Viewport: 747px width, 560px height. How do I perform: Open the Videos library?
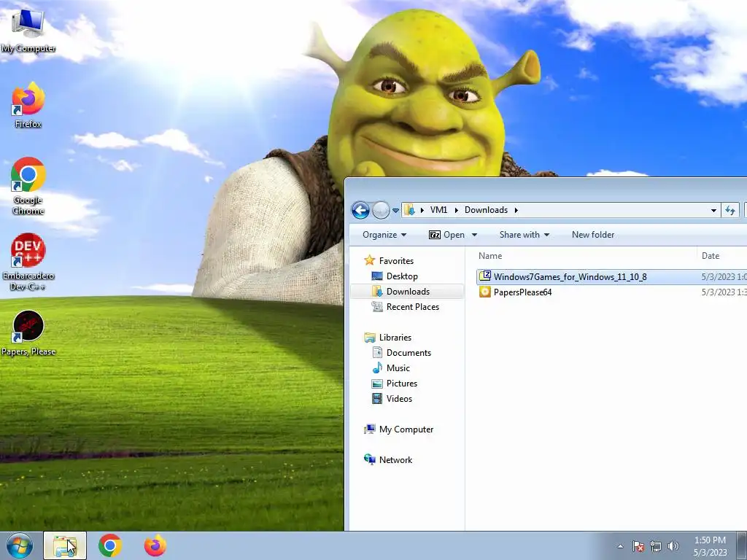[x=392, y=399]
